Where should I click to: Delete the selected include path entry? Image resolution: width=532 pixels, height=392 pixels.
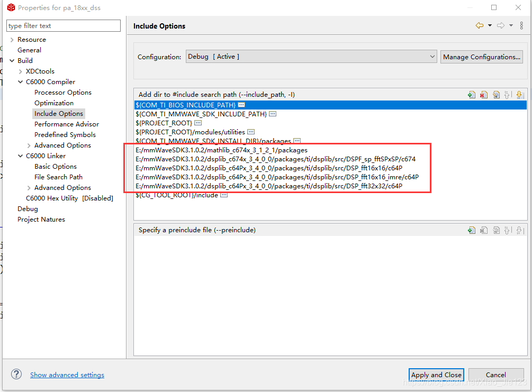click(484, 95)
